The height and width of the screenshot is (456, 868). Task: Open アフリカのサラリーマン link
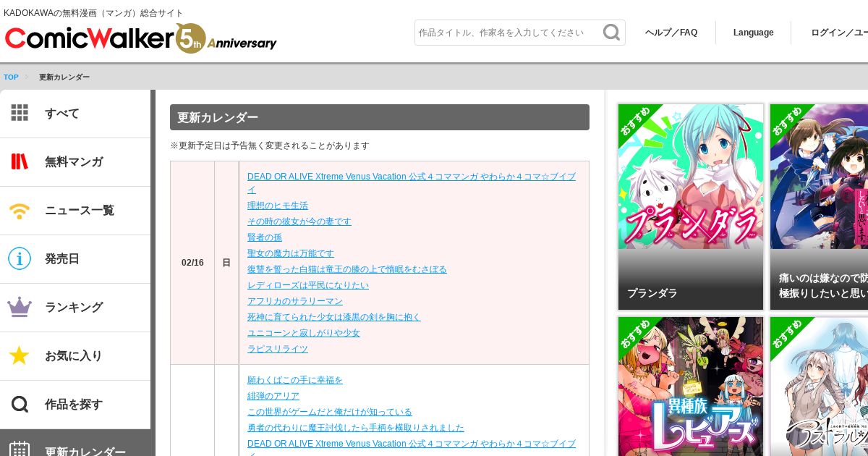295,301
